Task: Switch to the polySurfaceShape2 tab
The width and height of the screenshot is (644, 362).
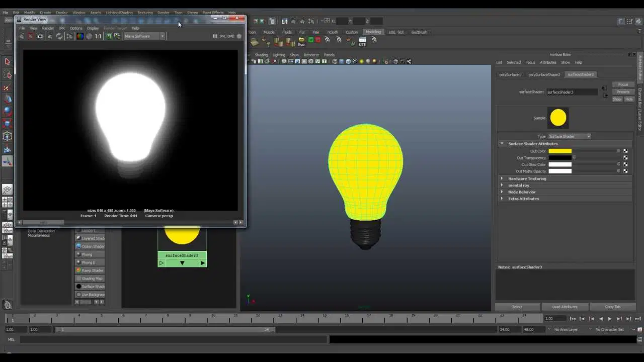Action: [x=544, y=74]
